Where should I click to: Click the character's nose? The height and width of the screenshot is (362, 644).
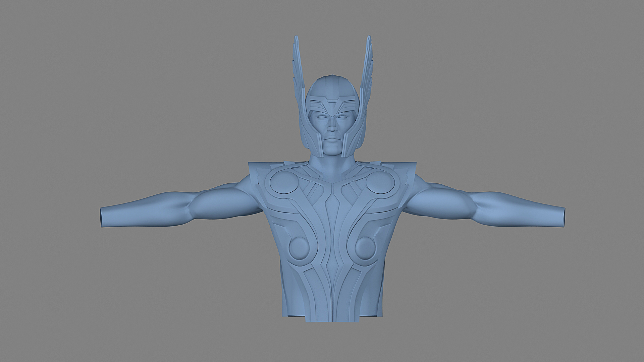click(x=332, y=127)
